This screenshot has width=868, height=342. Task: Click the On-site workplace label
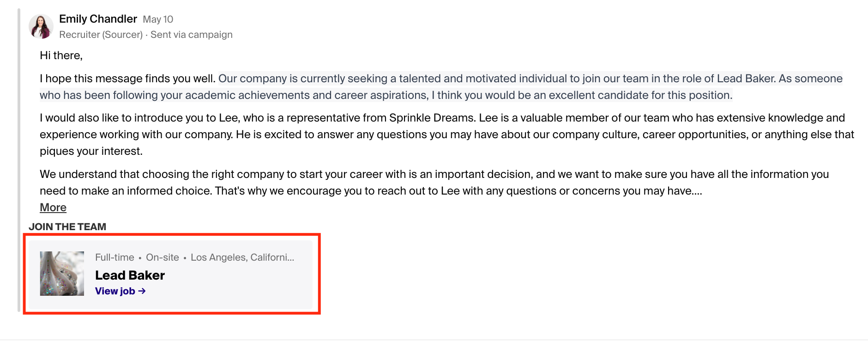point(163,257)
